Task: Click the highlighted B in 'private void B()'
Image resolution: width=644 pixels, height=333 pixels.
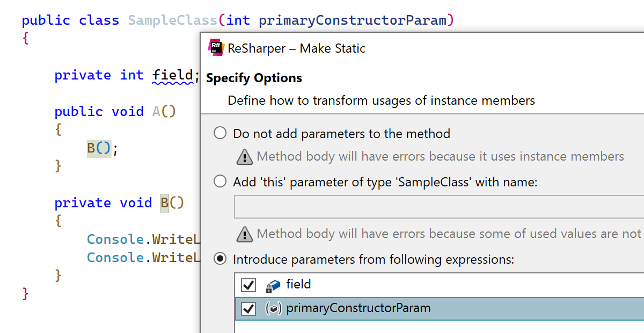Action: (x=164, y=203)
